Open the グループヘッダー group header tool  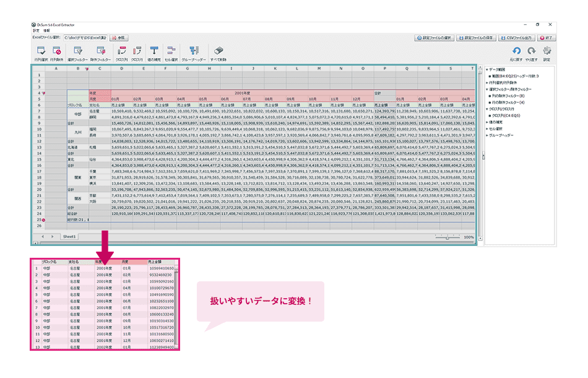[x=192, y=50]
